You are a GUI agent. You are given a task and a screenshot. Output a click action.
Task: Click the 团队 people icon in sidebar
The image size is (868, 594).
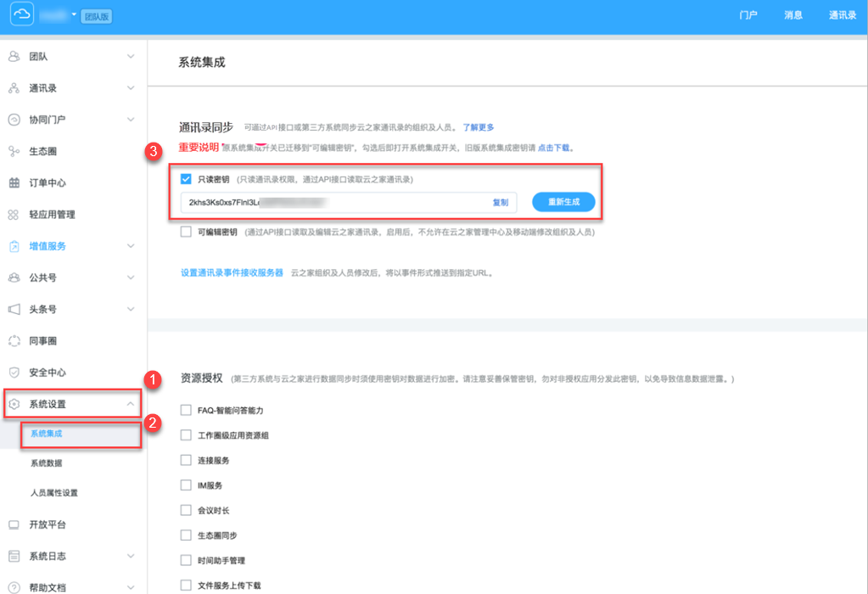(14, 57)
